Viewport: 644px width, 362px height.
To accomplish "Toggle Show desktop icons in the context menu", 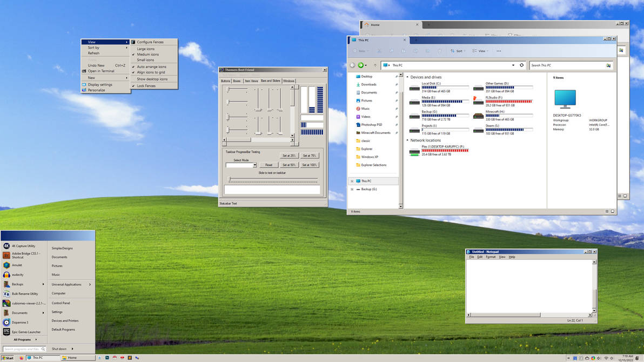I will (x=153, y=79).
